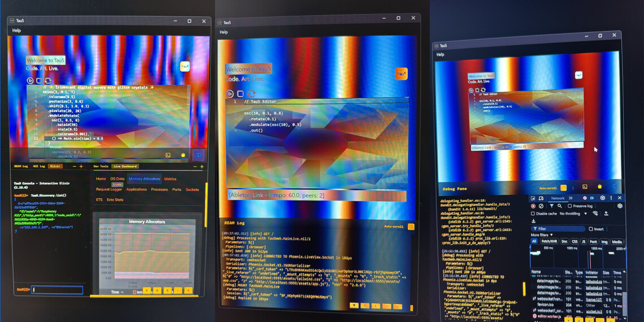Open the Memory Allocators dashboard tab
The width and height of the screenshot is (644, 322).
point(143,179)
